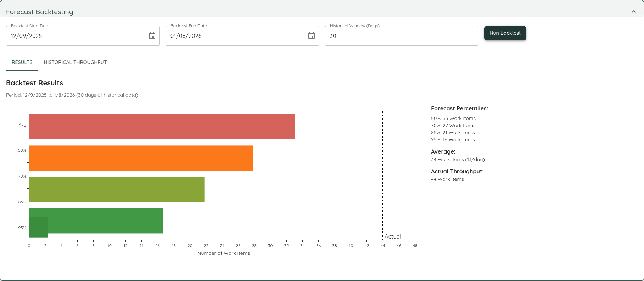This screenshot has height=281, width=644.
Task: Click the orange 50% percentile bar
Action: click(141, 158)
